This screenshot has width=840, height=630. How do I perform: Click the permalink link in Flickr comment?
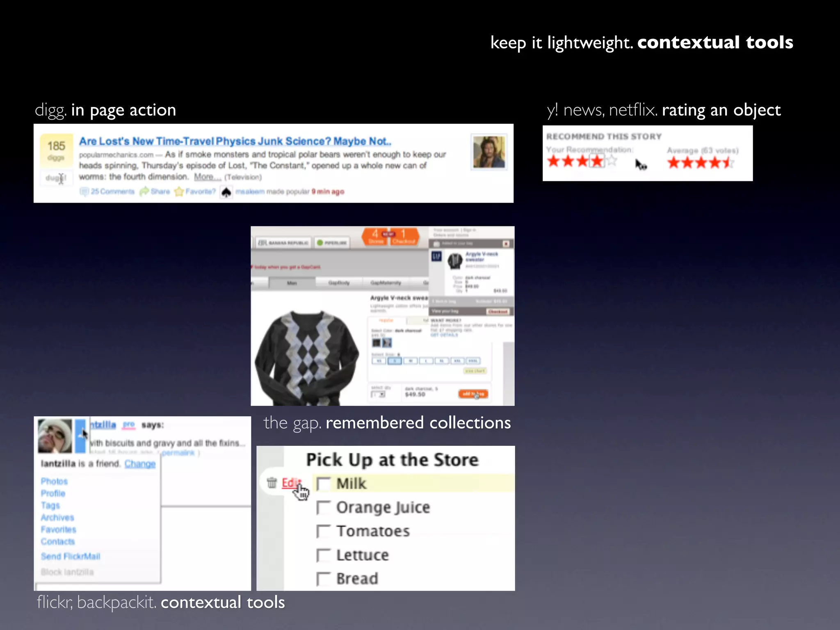(x=178, y=453)
